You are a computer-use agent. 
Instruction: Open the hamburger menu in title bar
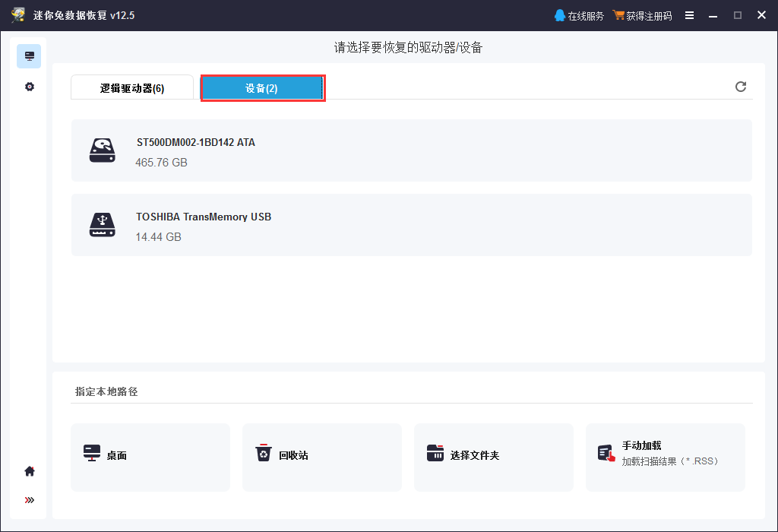[x=689, y=15]
